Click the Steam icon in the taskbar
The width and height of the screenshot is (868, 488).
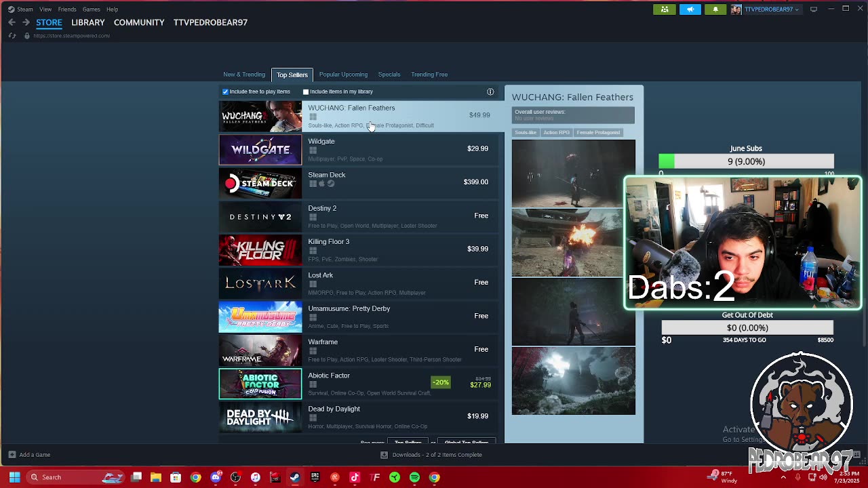coord(295,477)
